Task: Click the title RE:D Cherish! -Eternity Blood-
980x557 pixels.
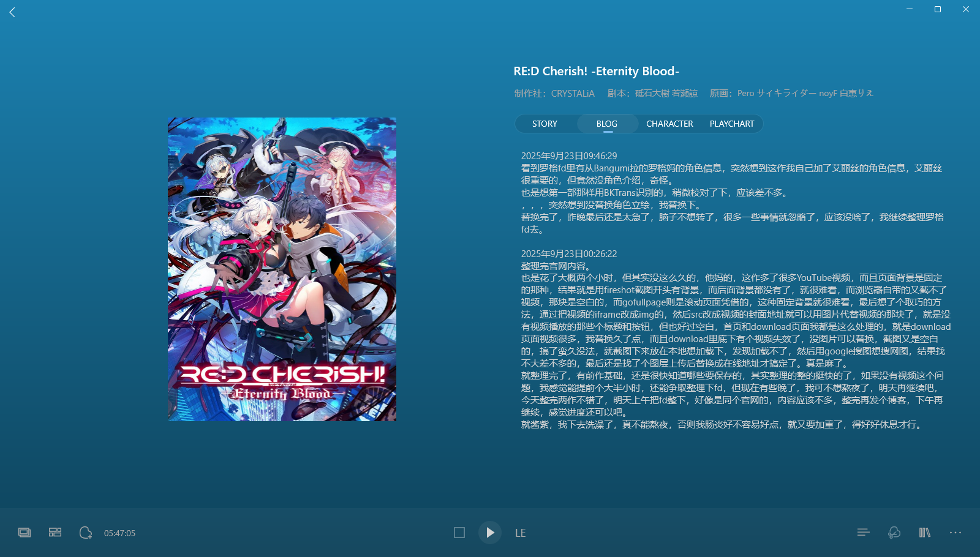Action: point(597,71)
